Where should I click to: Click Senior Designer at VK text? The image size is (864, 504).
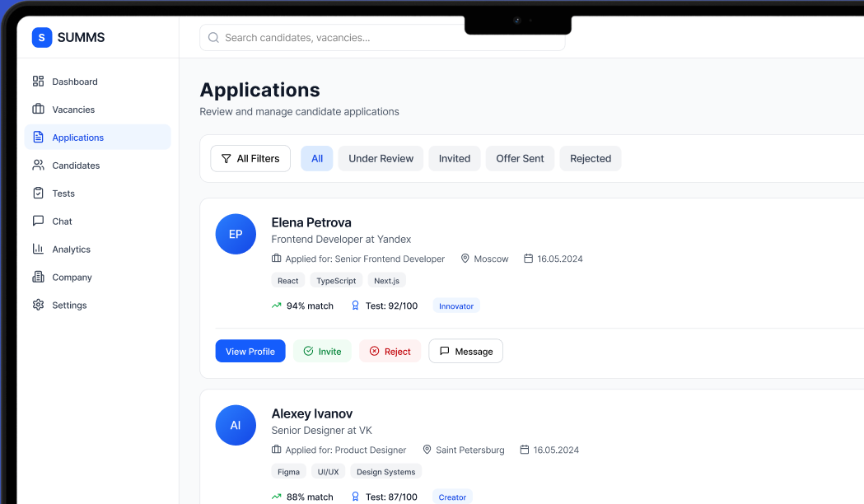tap(322, 430)
